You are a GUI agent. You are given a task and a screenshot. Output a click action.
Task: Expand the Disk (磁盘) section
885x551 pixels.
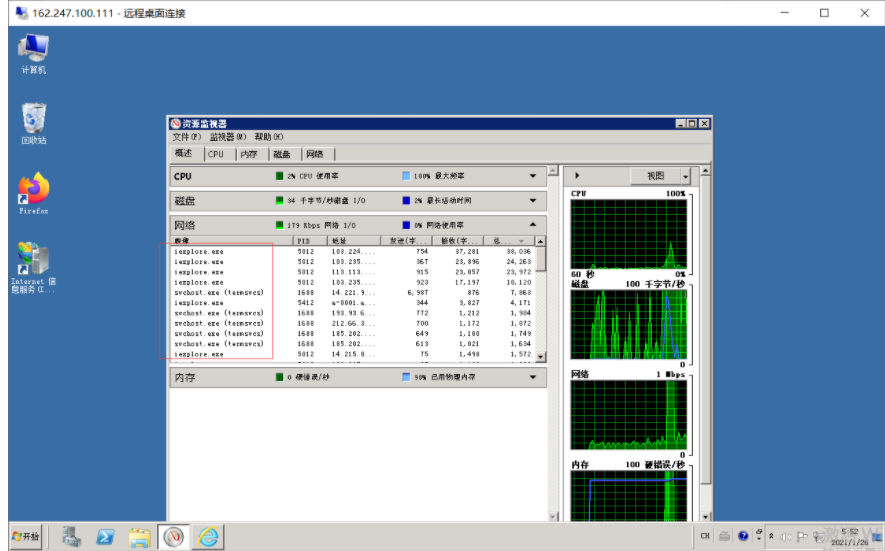coord(533,201)
